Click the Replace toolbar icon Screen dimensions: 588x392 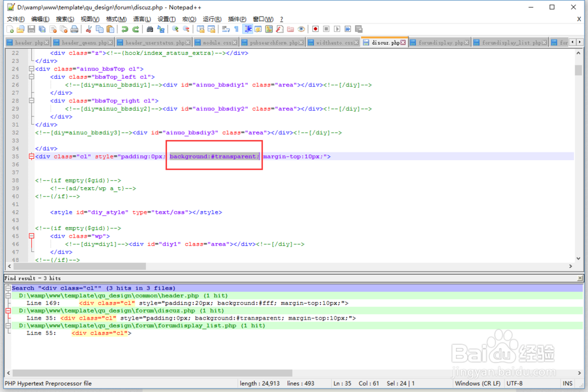coord(161,29)
